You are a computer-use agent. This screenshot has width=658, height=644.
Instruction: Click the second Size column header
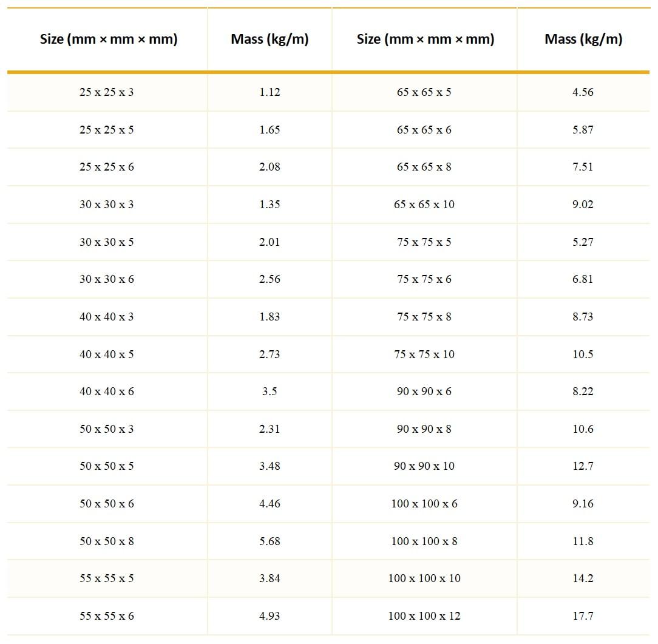click(425, 39)
